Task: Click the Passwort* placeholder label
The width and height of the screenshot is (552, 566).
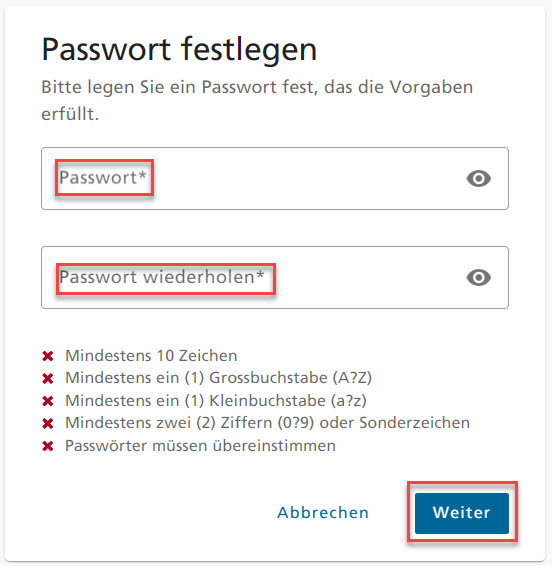Action: [103, 177]
